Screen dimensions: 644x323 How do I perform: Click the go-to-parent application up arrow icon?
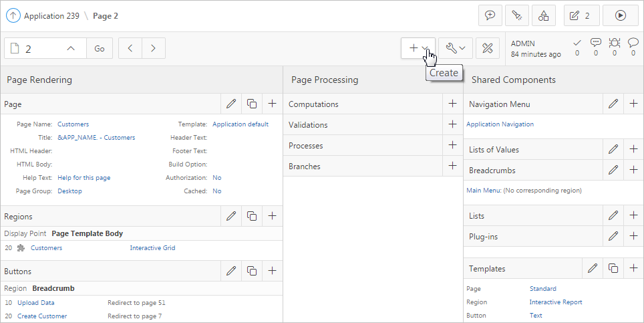tap(13, 15)
